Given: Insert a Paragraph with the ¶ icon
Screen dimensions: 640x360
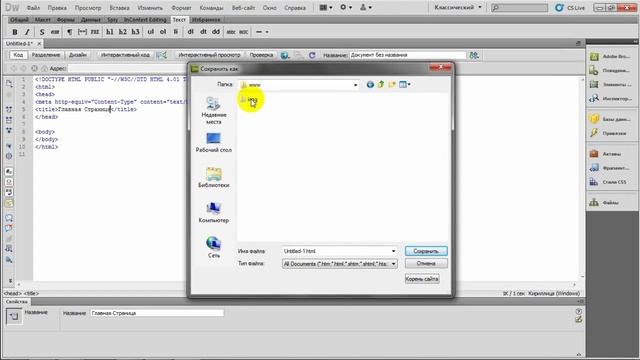Looking at the screenshot, I should 69,32.
